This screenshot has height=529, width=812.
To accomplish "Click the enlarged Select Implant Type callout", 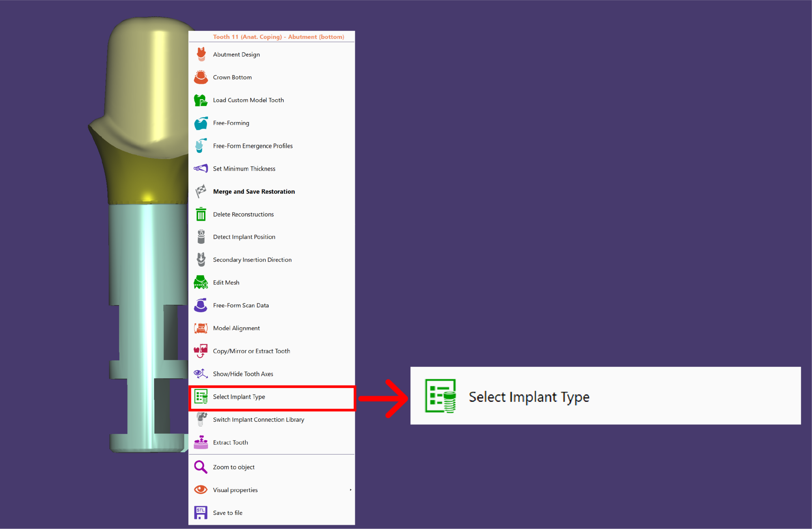I will click(605, 396).
